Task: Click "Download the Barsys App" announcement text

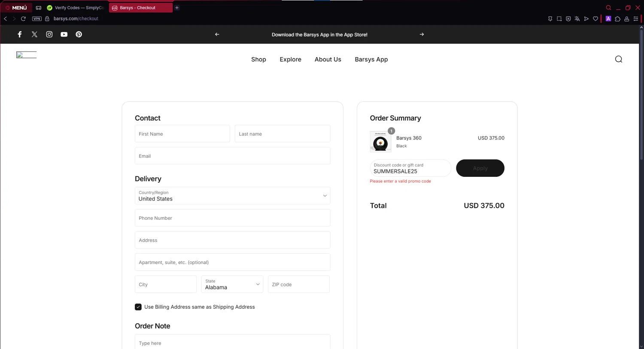Action: click(x=319, y=35)
